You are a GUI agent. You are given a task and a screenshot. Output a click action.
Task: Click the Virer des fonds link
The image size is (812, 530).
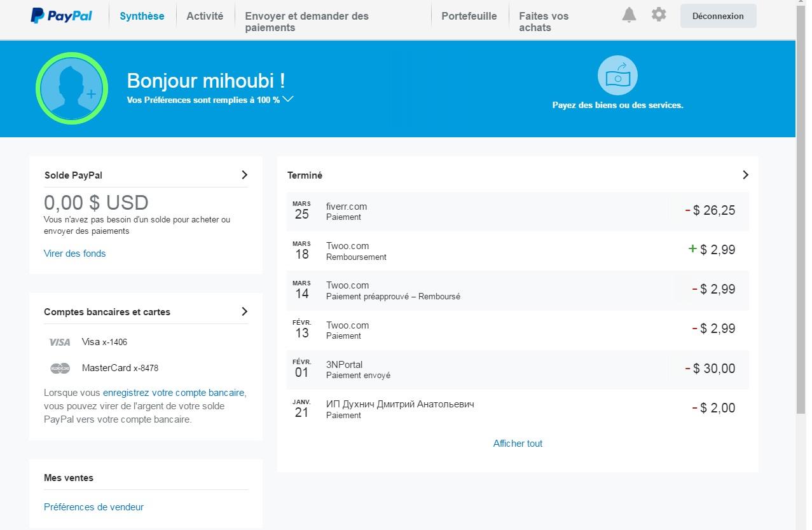pyautogui.click(x=75, y=253)
